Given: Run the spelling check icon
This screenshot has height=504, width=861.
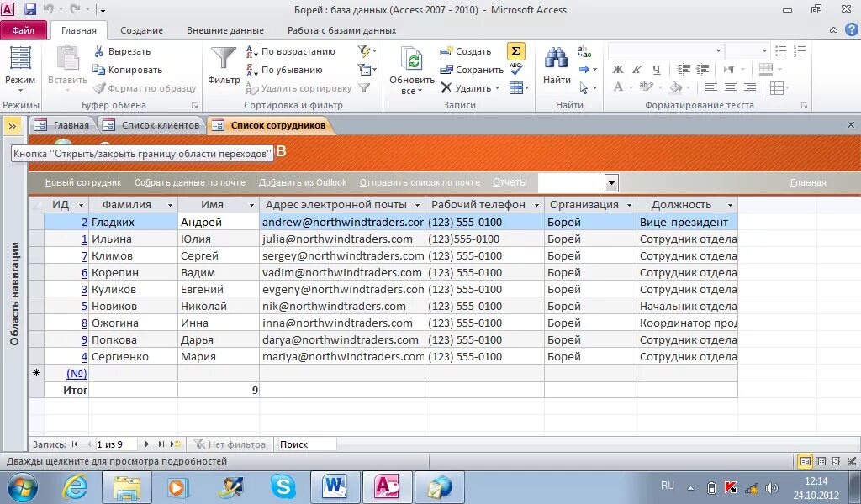Looking at the screenshot, I should click(515, 69).
